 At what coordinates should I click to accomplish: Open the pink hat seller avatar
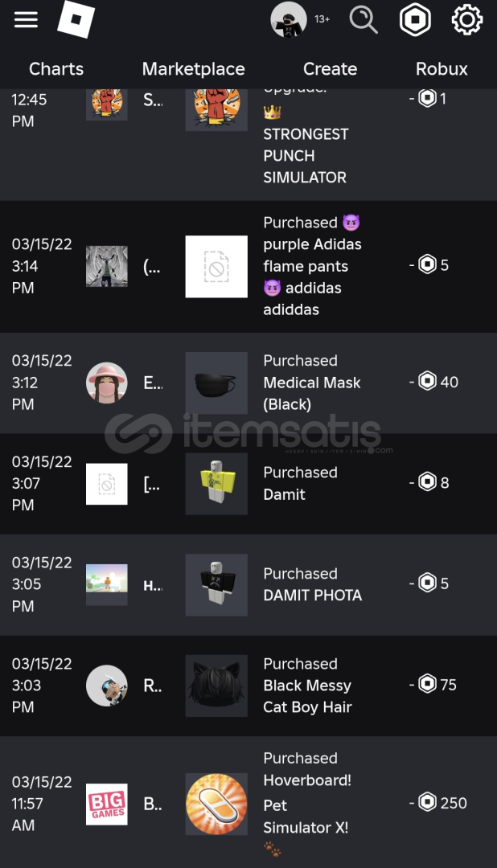coord(107,383)
